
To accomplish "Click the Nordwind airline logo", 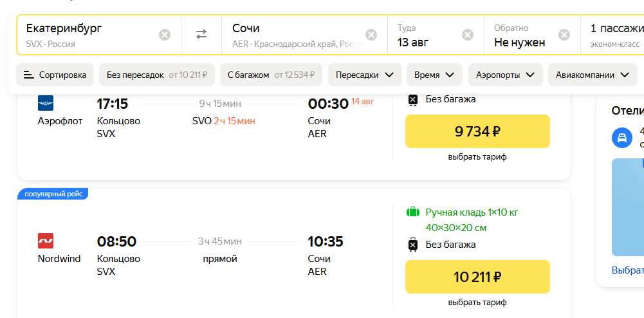I will pos(46,241).
